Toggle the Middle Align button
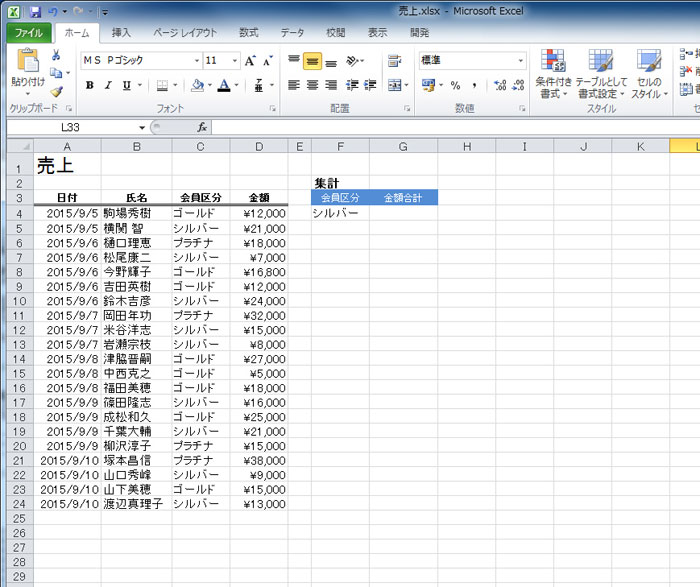 coord(312,61)
